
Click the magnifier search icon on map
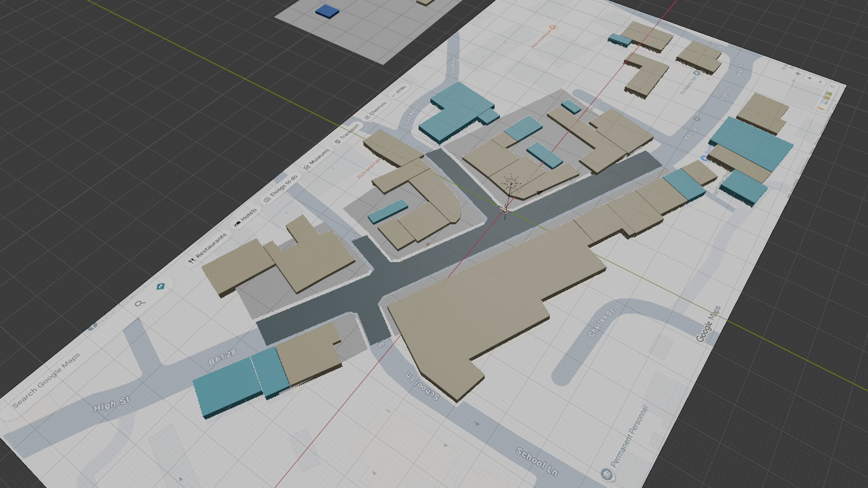pos(140,303)
